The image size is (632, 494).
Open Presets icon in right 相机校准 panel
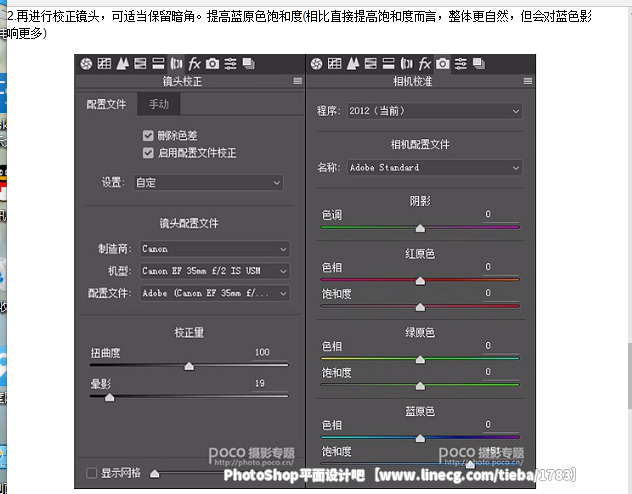click(461, 64)
